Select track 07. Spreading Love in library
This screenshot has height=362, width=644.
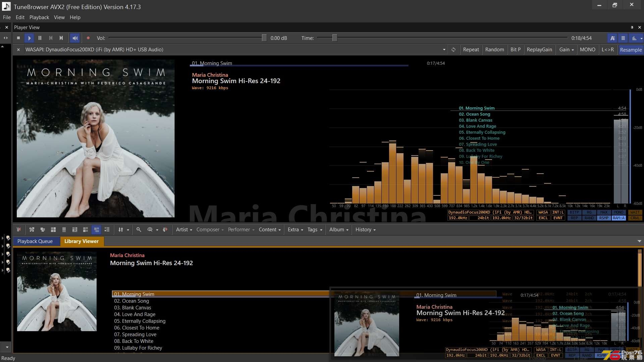click(135, 335)
